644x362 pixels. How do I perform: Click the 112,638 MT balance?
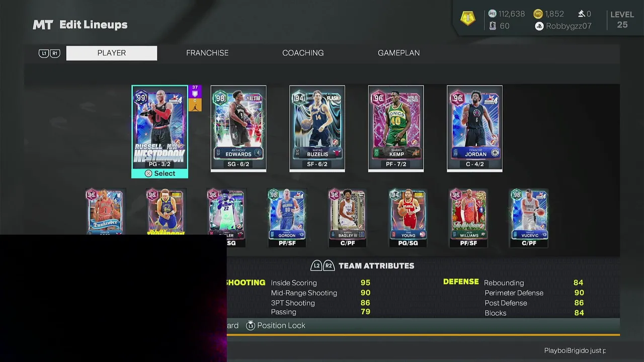click(512, 14)
